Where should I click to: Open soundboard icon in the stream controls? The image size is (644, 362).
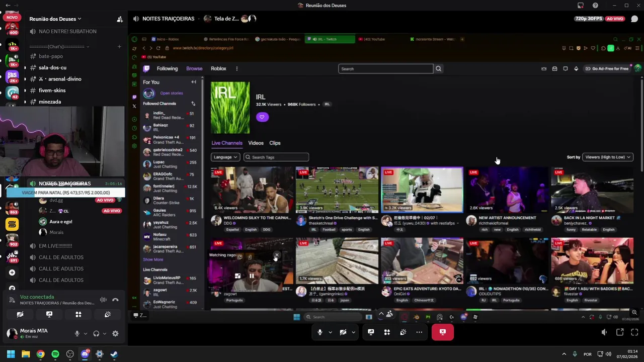(x=403, y=332)
